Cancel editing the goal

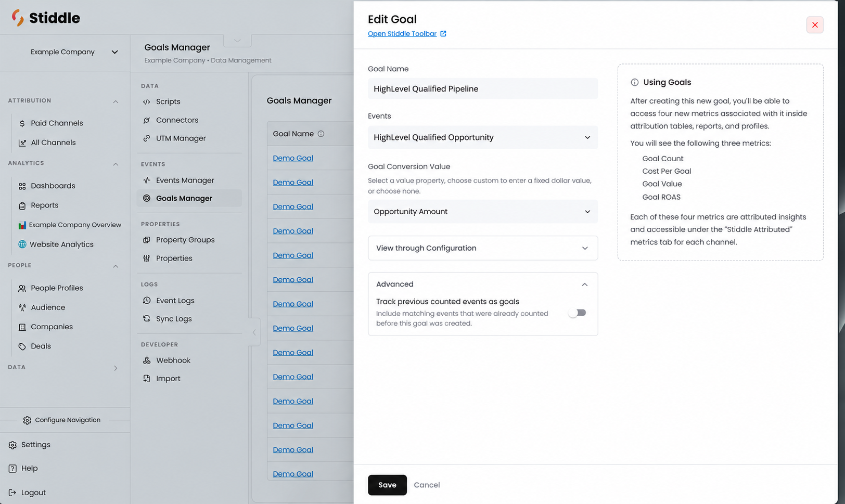(427, 485)
